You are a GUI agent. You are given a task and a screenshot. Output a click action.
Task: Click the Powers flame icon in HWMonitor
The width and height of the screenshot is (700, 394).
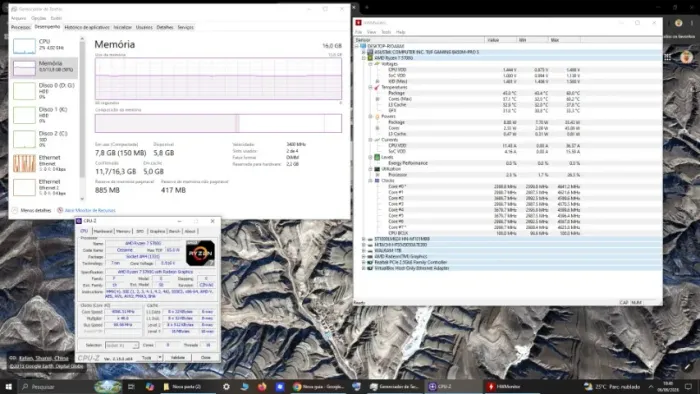(x=377, y=116)
